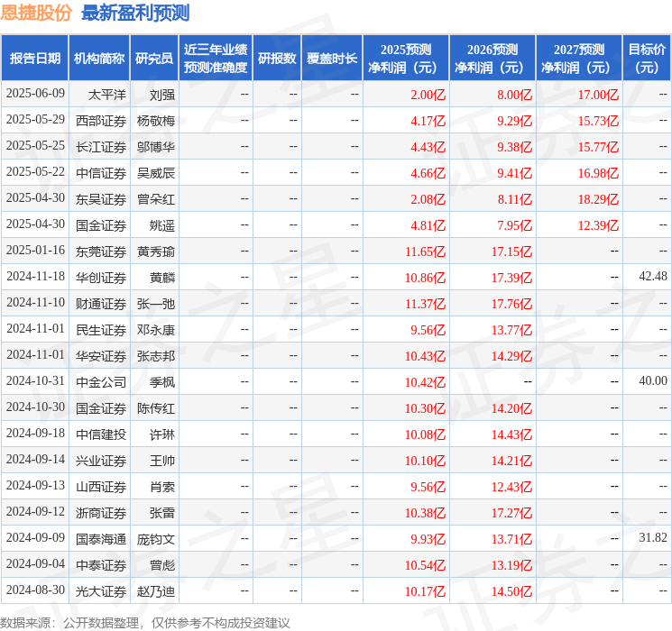Select researcher 张一弛
The width and height of the screenshot is (672, 631).
pos(156,303)
